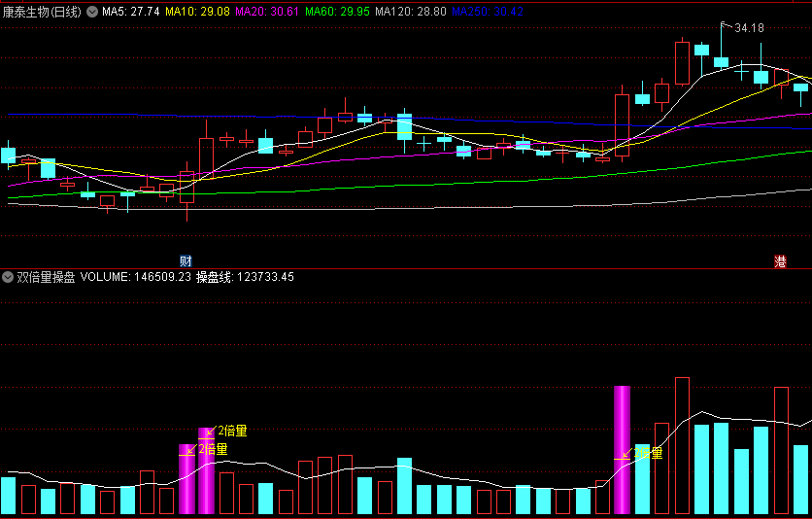This screenshot has height=519, width=812.
Task: Click the 港 marker icon
Action: (x=780, y=261)
